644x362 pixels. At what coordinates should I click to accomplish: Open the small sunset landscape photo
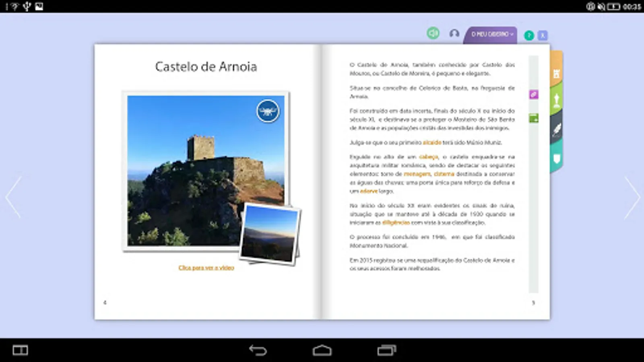[270, 234]
